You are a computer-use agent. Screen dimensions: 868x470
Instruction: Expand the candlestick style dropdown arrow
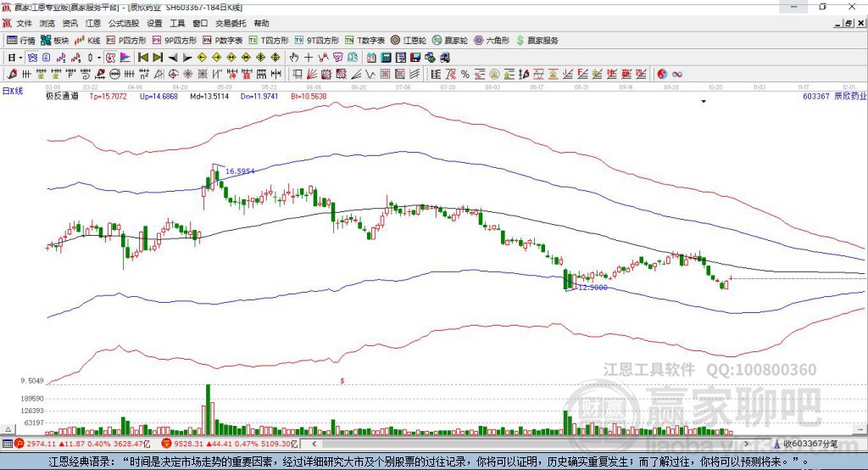tap(99, 58)
